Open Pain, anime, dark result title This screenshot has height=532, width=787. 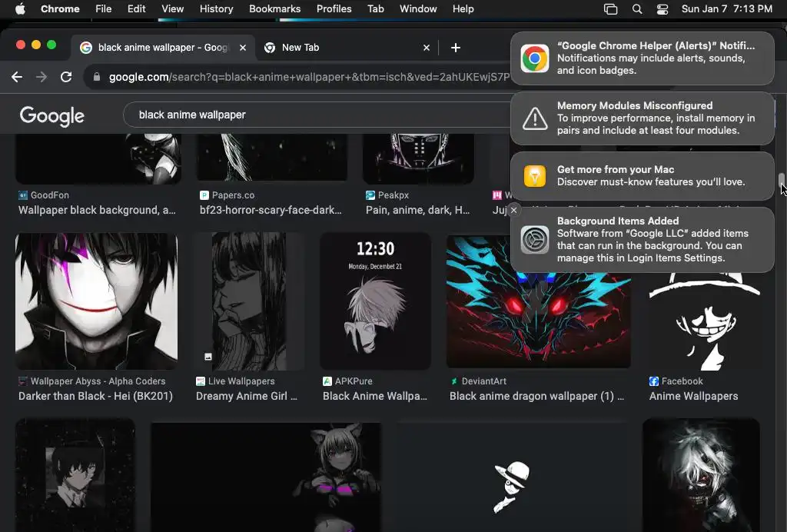[x=417, y=211]
